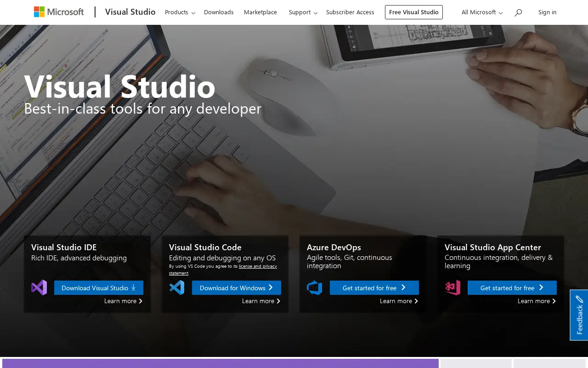Expand the Products dropdown menu
Image resolution: width=588 pixels, height=368 pixels.
pos(180,12)
